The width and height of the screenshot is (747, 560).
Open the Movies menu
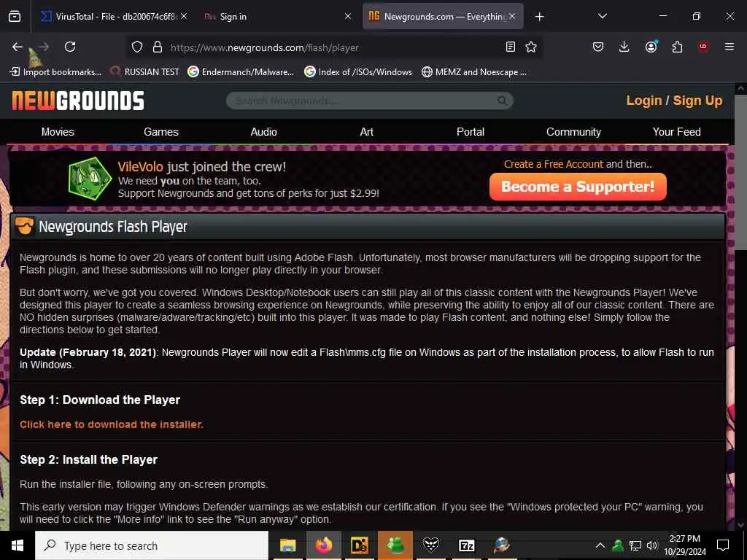[58, 132]
